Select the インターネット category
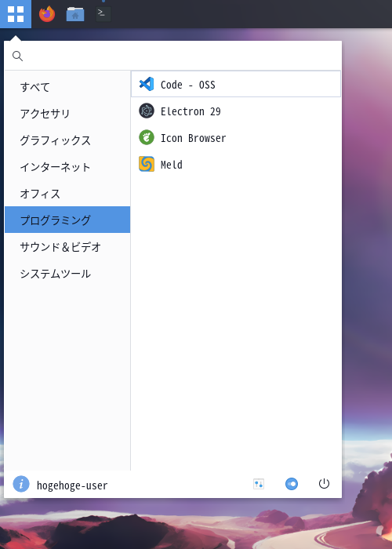 [x=67, y=166]
